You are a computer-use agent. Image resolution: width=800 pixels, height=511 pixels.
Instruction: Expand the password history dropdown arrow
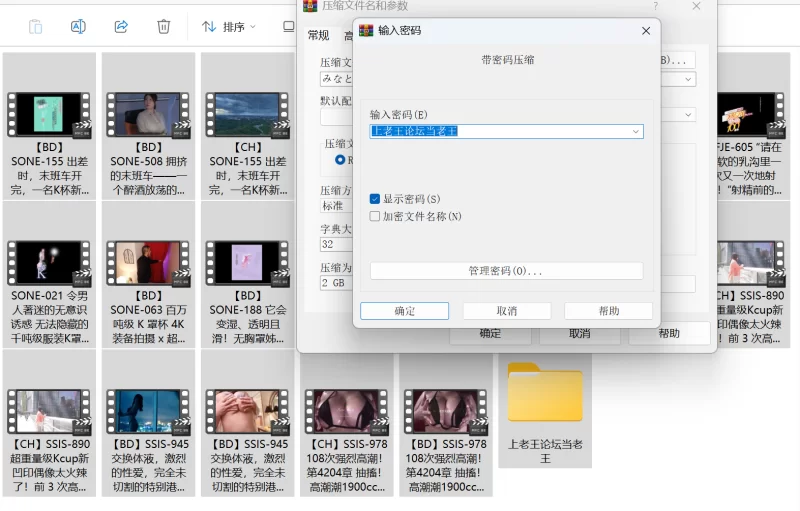[x=636, y=132]
